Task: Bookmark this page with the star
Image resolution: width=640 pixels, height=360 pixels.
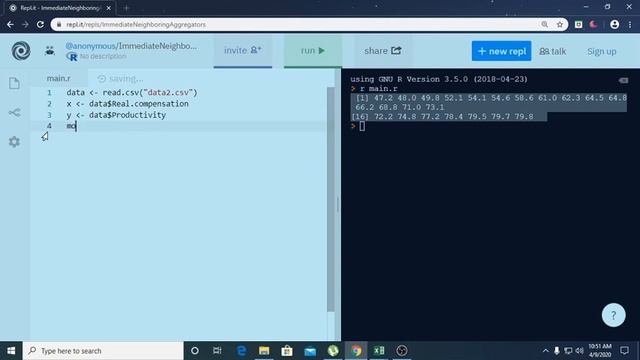Action: (560, 24)
